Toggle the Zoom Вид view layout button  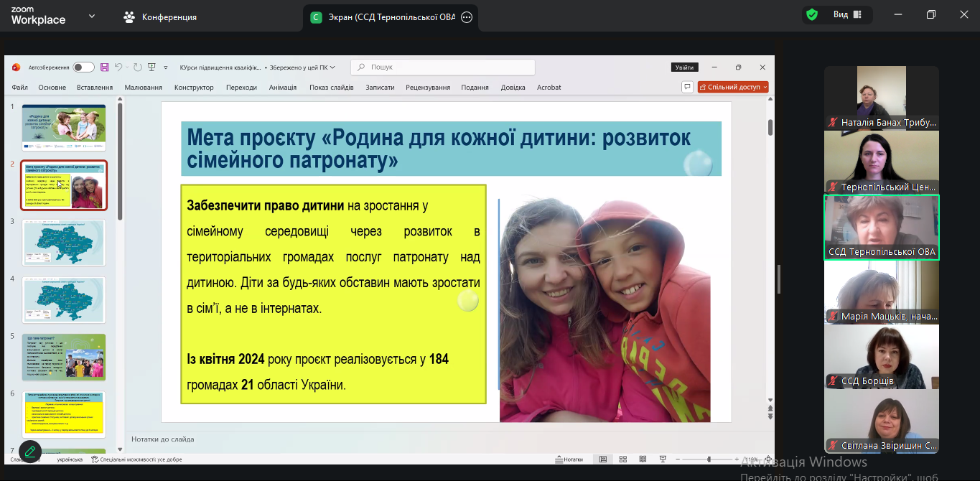pyautogui.click(x=847, y=15)
